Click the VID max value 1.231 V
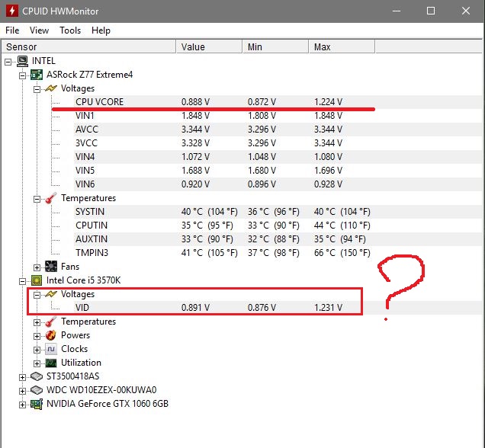 (x=328, y=307)
